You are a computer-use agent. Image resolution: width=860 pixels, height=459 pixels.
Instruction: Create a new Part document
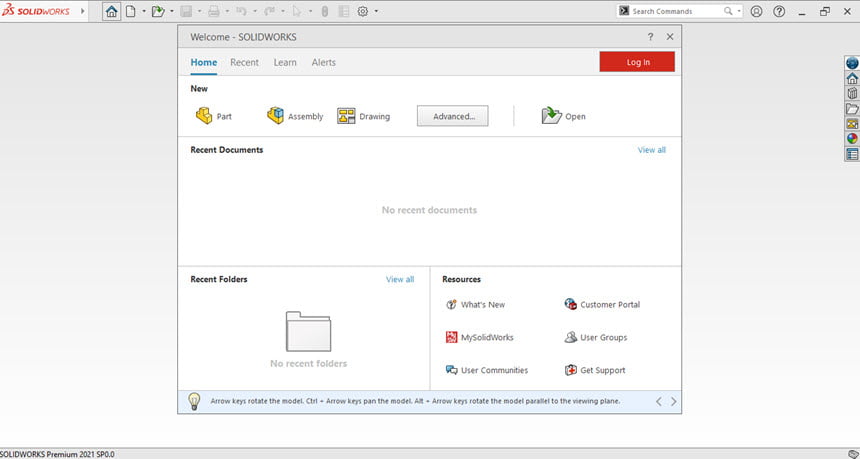(214, 116)
